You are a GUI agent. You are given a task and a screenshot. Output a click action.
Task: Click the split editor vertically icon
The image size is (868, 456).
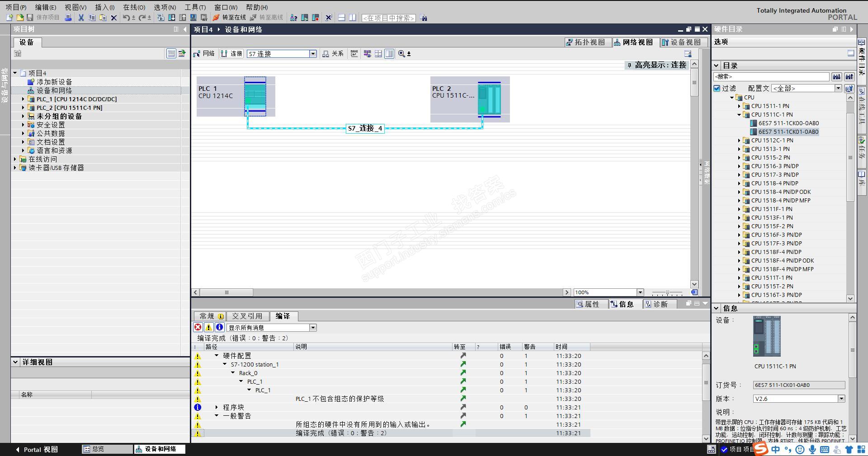(353, 18)
